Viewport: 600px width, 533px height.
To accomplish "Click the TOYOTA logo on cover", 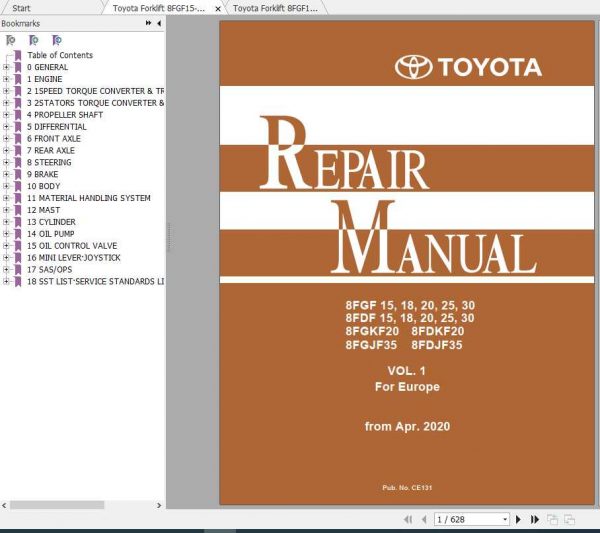I will [468, 67].
